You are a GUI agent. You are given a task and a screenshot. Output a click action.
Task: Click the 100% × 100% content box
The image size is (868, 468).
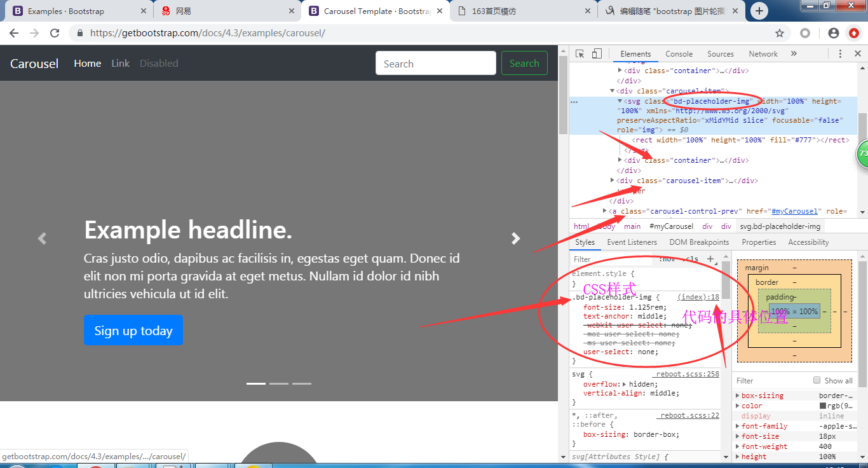(x=794, y=312)
